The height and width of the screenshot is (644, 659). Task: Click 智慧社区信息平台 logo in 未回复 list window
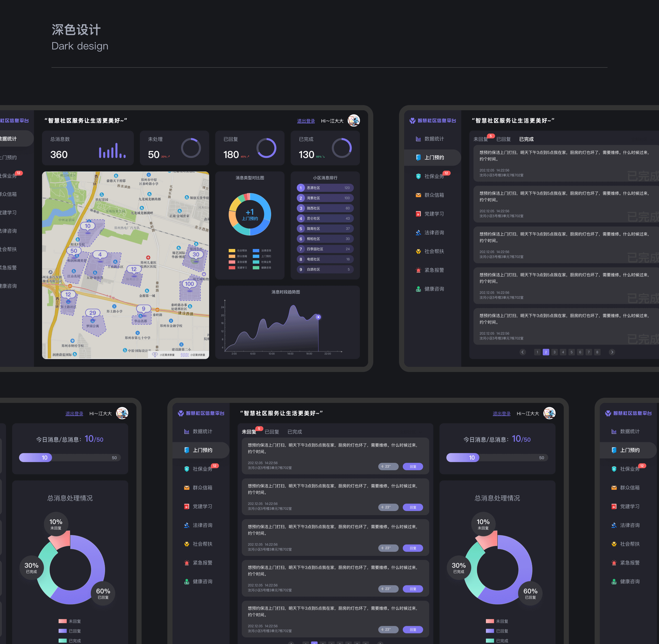tap(201, 413)
